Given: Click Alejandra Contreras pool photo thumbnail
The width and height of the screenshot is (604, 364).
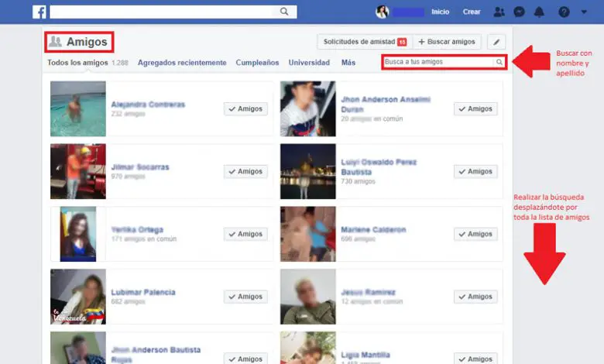Looking at the screenshot, I should click(78, 108).
